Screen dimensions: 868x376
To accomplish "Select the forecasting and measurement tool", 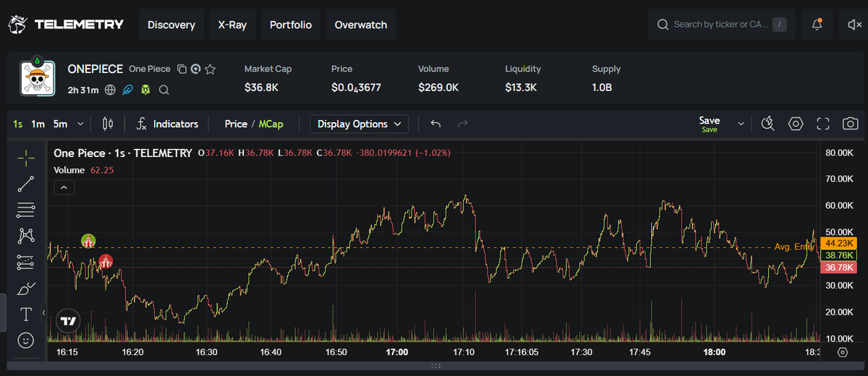I will (x=26, y=262).
